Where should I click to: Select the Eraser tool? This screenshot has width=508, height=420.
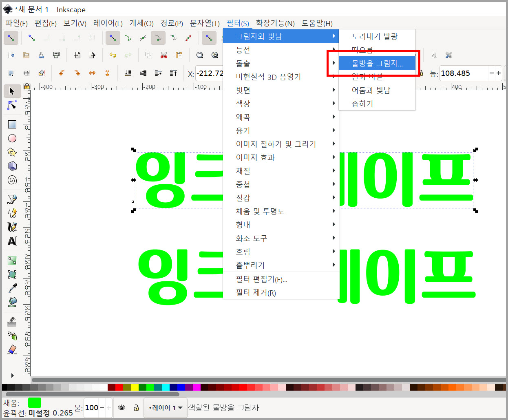pos(12,350)
